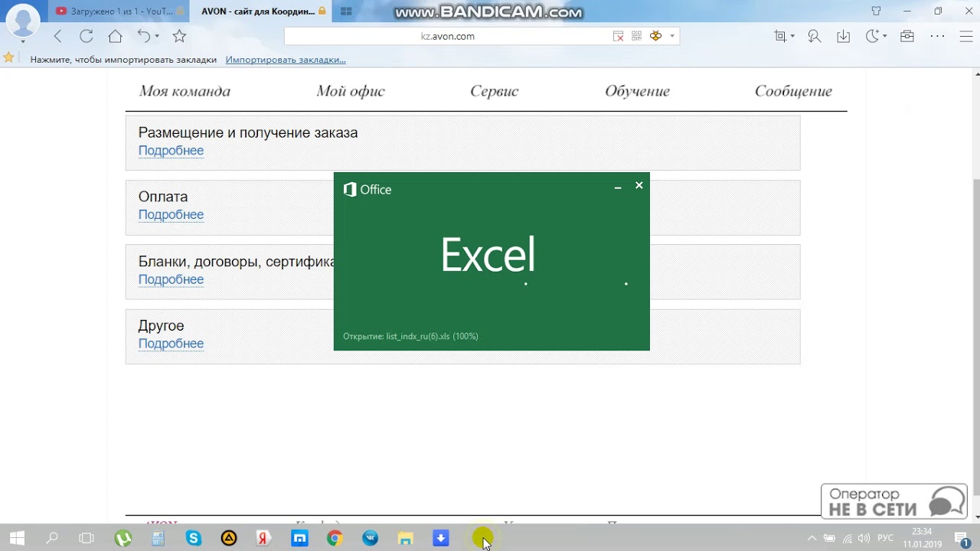Viewport: 980px width, 551px height.
Task: Bookmark this page with the star icon
Action: pos(179,36)
